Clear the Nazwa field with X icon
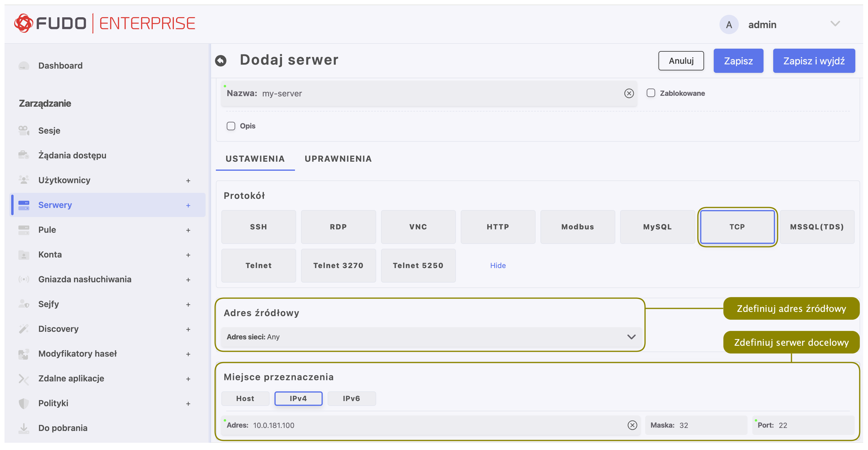868x450 pixels. coord(629,93)
